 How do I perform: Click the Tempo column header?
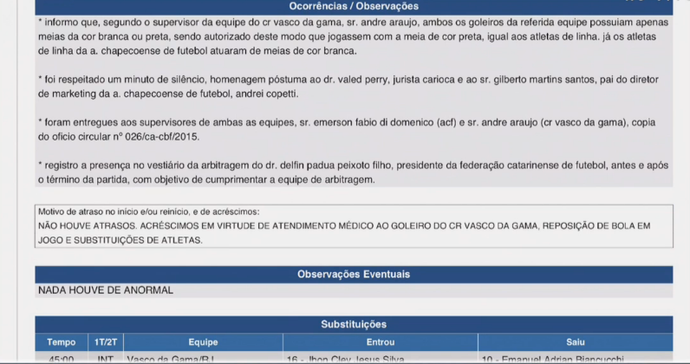(61, 342)
